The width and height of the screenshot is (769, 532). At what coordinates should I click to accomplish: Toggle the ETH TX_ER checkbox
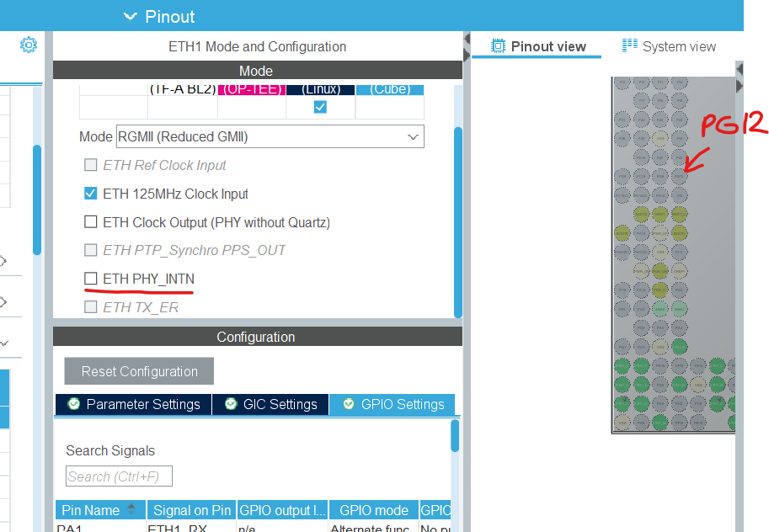pos(91,307)
